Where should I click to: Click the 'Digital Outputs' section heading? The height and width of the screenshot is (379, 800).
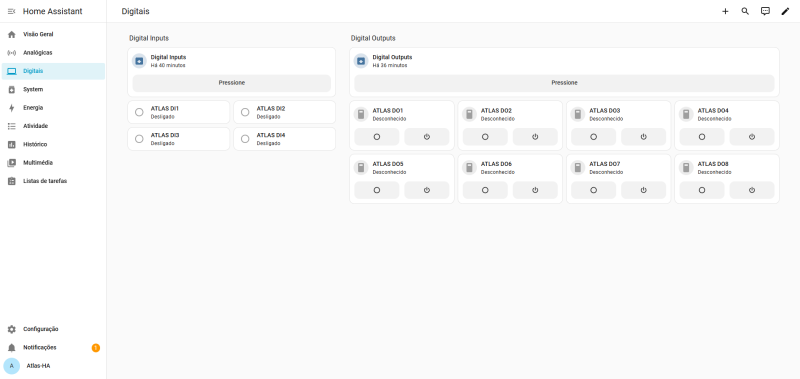(373, 38)
